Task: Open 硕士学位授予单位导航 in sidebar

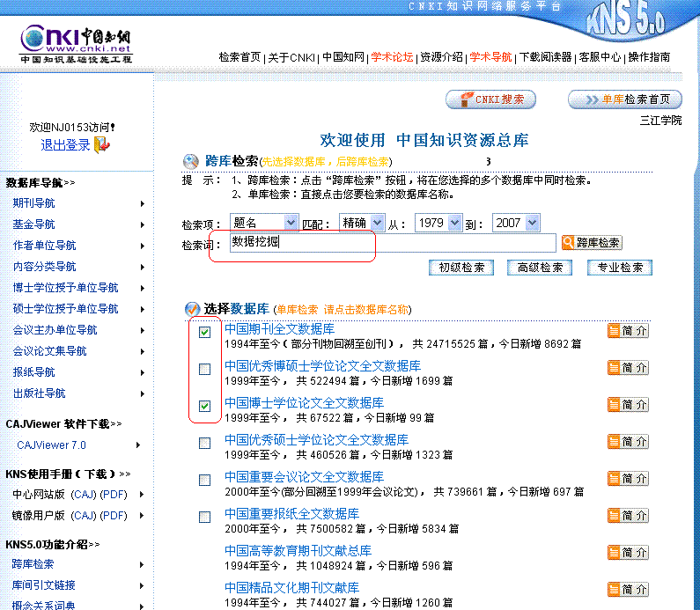Action: pos(66,309)
